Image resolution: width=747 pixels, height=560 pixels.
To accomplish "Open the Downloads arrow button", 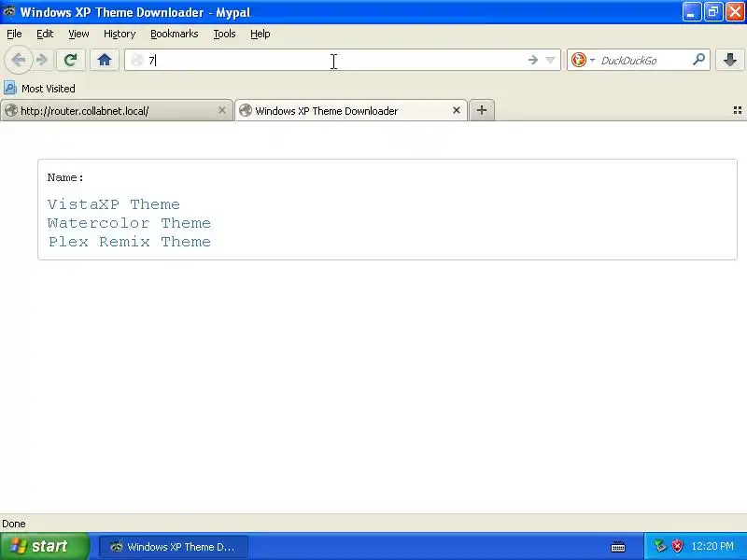I will click(730, 60).
